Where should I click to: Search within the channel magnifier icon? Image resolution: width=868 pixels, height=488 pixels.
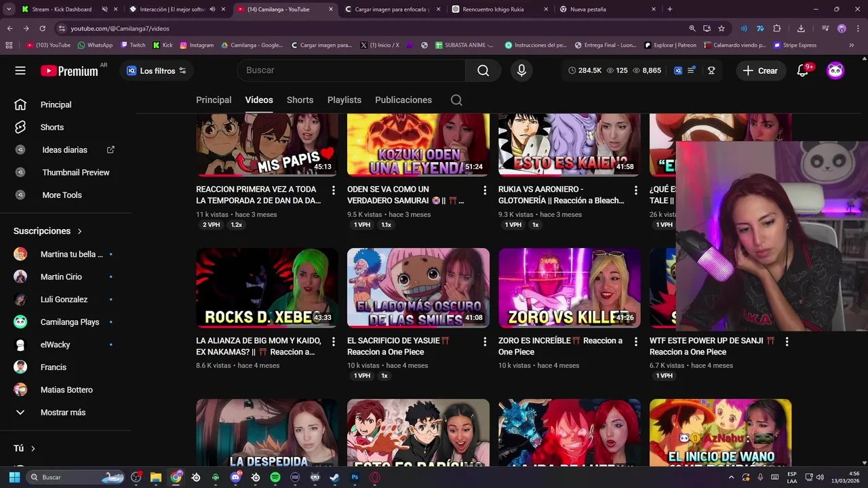(x=456, y=100)
